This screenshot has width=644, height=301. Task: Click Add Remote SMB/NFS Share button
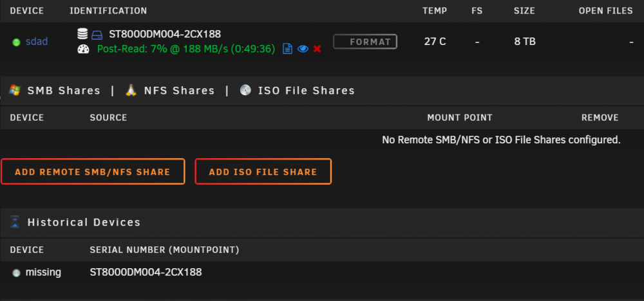click(93, 172)
